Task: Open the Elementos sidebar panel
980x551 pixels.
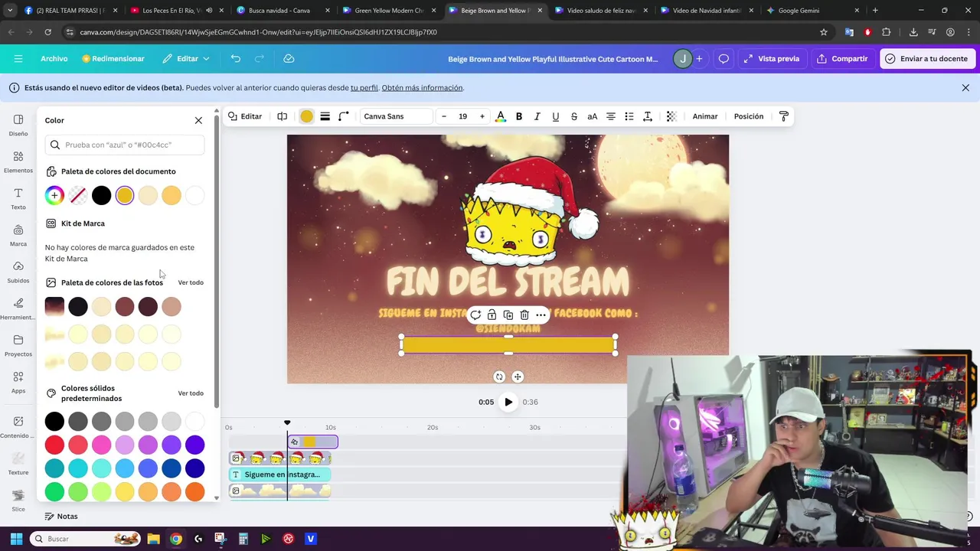Action: (x=18, y=161)
